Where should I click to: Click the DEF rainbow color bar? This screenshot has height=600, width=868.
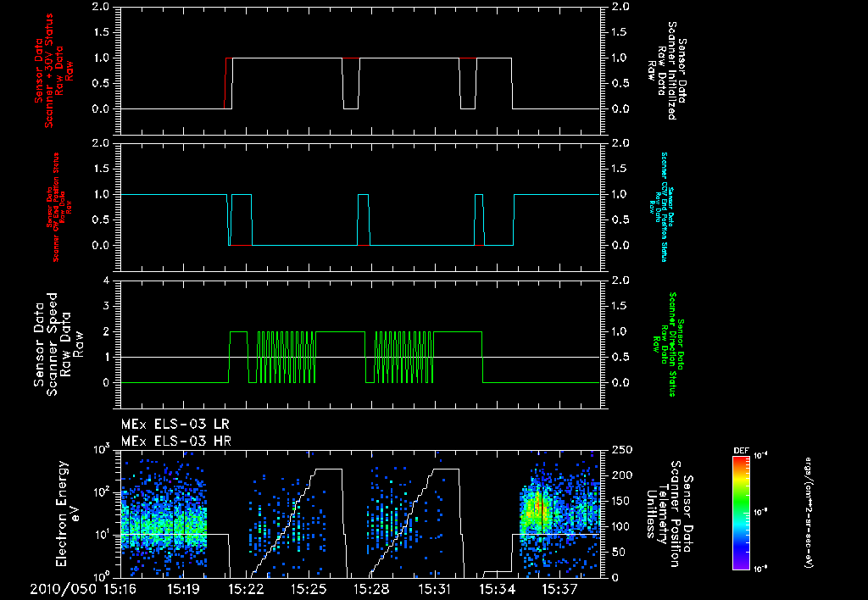pos(741,513)
